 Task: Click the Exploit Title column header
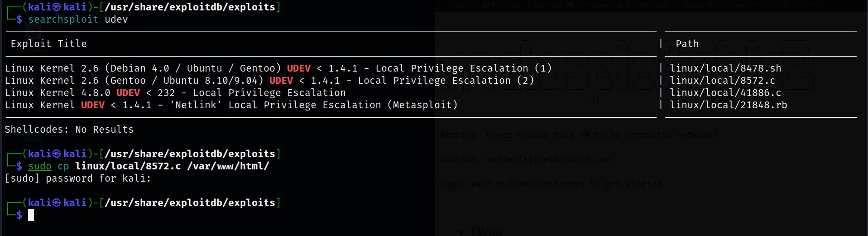pyautogui.click(x=48, y=43)
